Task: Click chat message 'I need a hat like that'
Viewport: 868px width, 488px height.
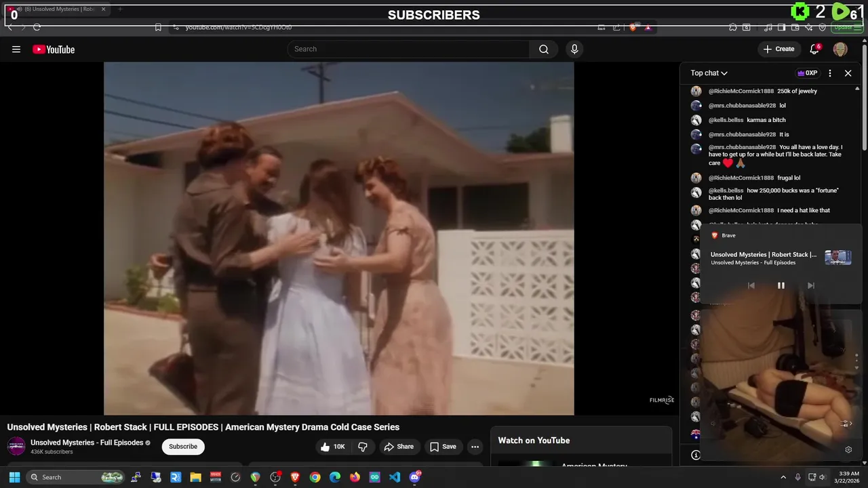Action: click(804, 210)
